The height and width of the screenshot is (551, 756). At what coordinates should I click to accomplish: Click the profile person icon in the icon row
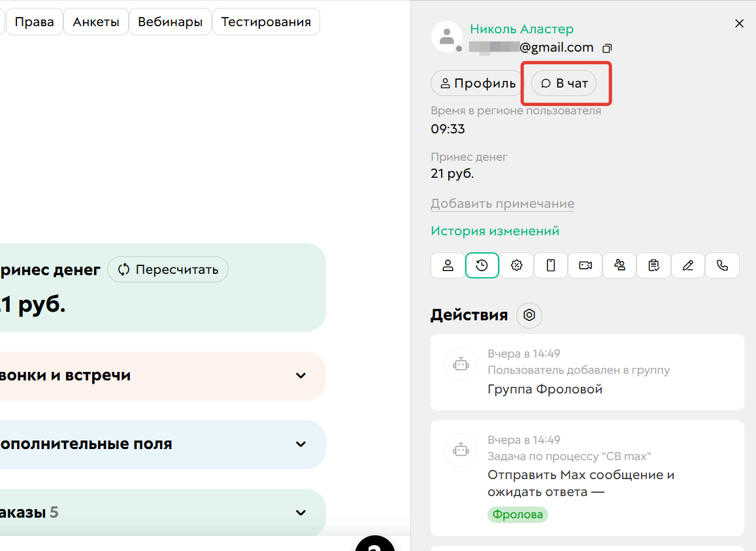tap(448, 265)
